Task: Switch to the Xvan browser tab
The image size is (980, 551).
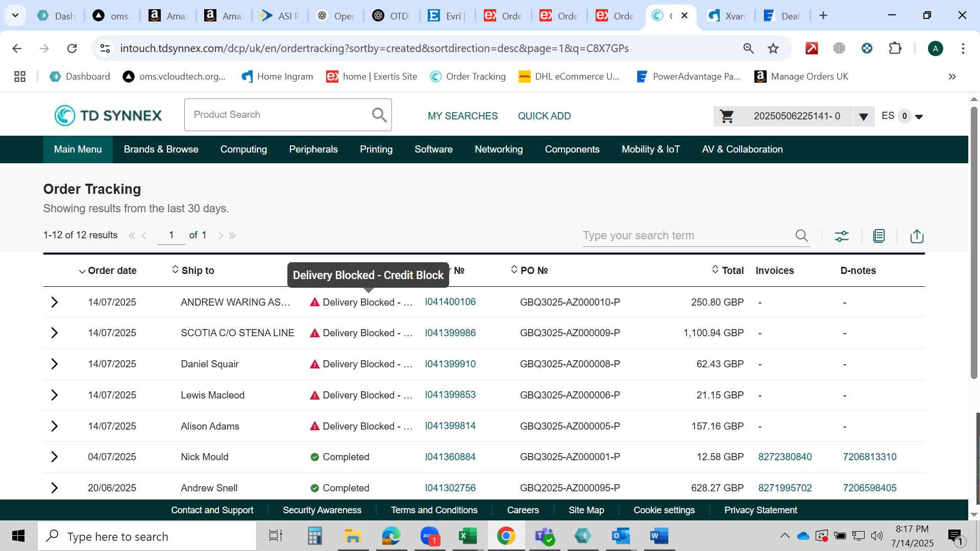Action: [727, 16]
